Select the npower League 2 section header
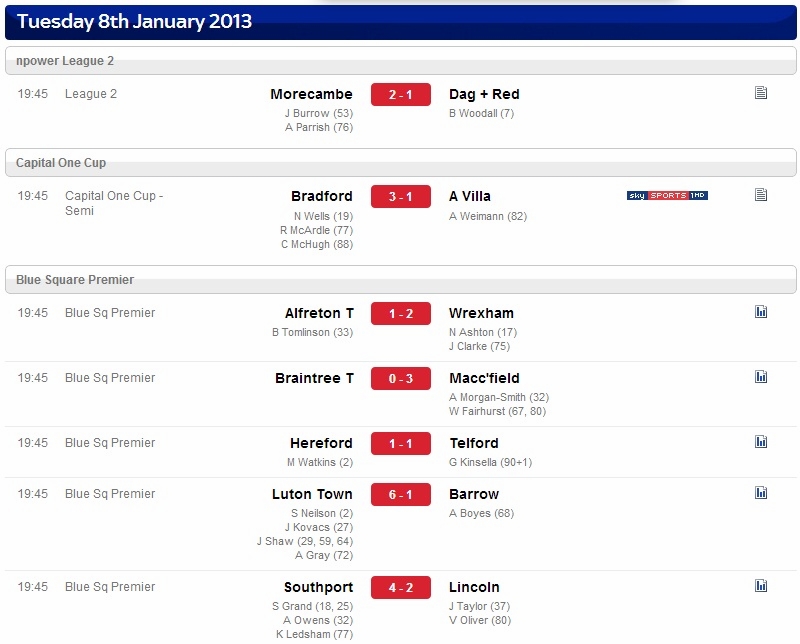Screen dimensions: 800x644 pyautogui.click(x=401, y=61)
